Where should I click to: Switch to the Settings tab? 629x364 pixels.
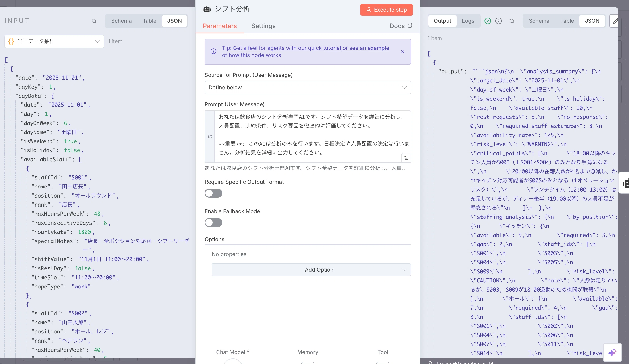263,26
